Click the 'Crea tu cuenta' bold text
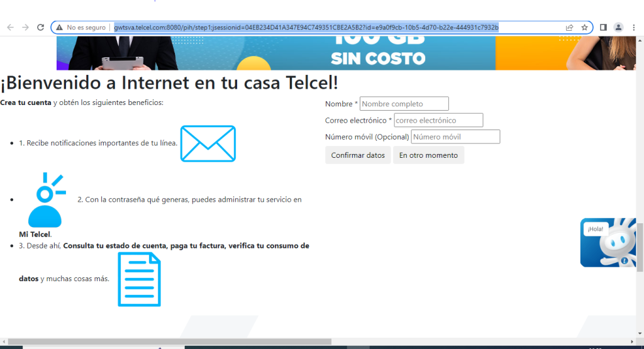Screen dimensions: 644x349 coord(25,102)
